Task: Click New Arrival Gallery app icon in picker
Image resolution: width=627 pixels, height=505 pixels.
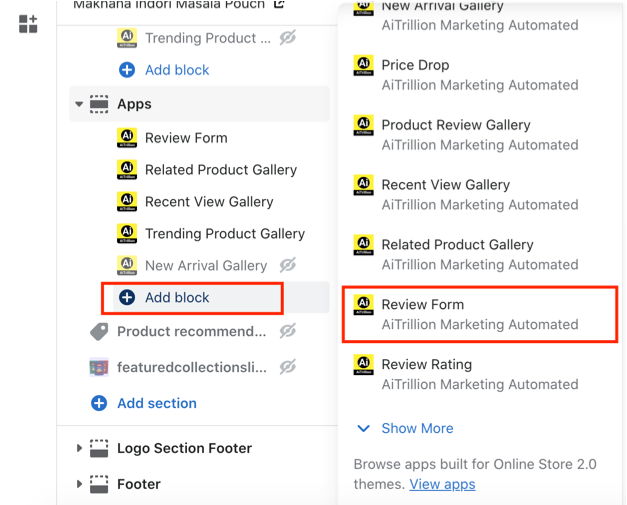Action: 363,8
